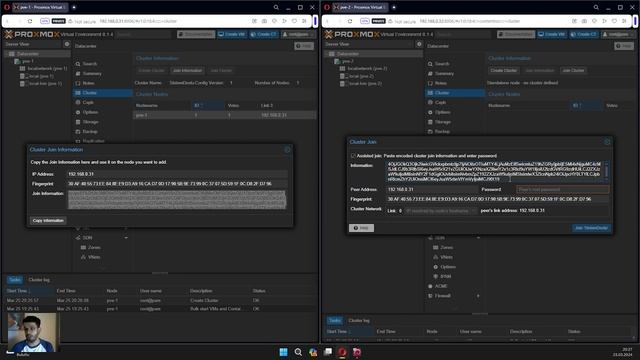Click Opera icon on taskbar
The width and height of the screenshot is (640, 360).
[x=342, y=352]
